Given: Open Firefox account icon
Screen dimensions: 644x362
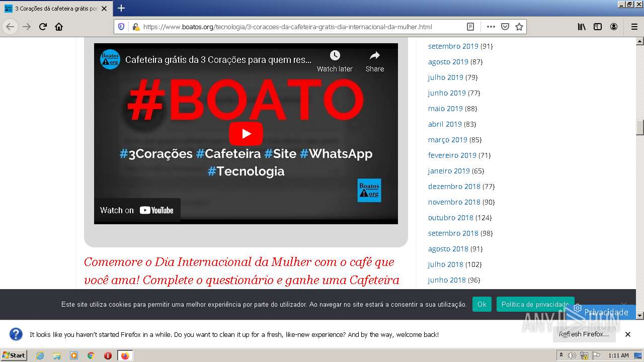Looking at the screenshot, I should pyautogui.click(x=614, y=27).
